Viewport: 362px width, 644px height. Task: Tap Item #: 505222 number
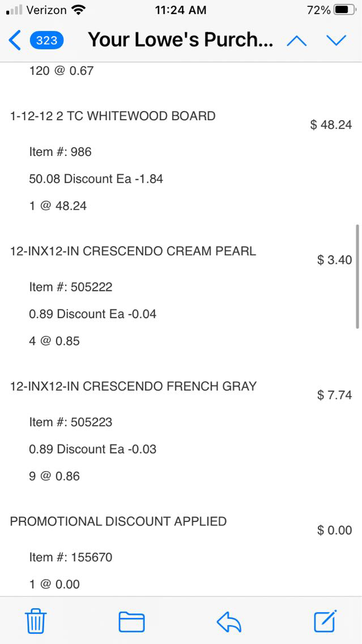pyautogui.click(x=71, y=287)
